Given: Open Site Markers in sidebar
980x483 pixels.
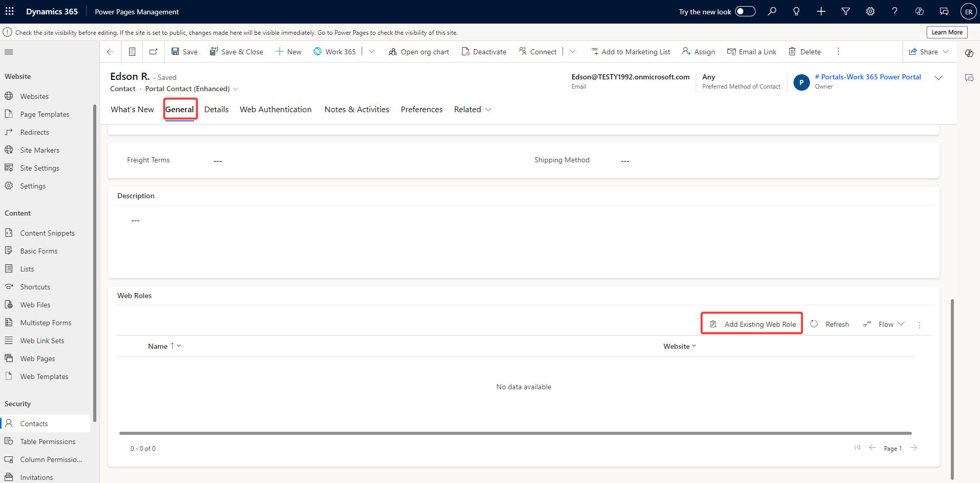Looking at the screenshot, I should (45, 150).
